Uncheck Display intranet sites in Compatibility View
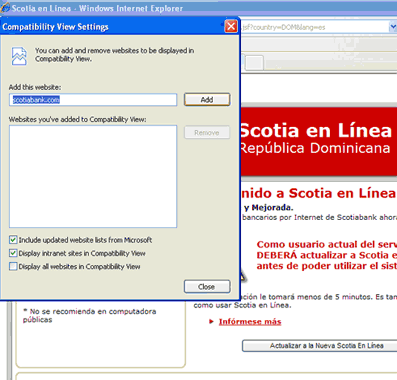 [13, 253]
